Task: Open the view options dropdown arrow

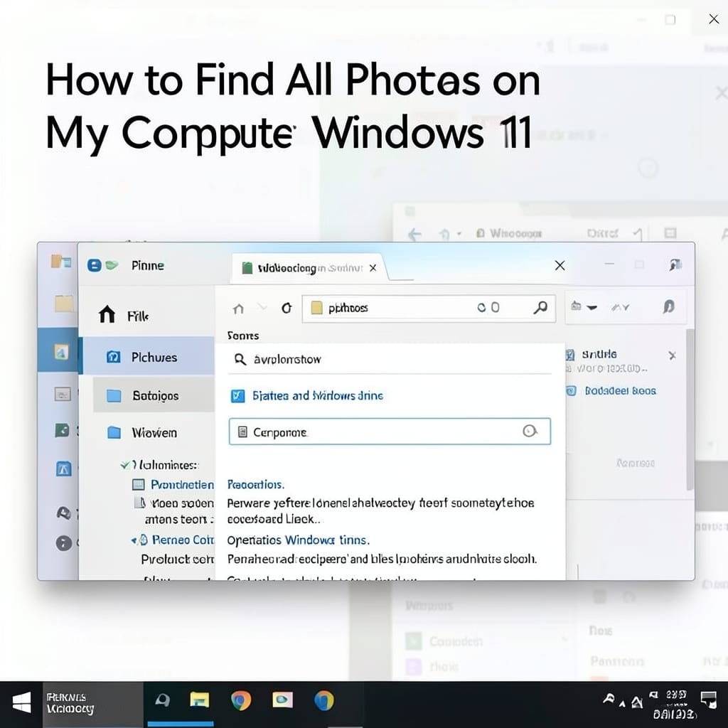Action: pos(591,307)
